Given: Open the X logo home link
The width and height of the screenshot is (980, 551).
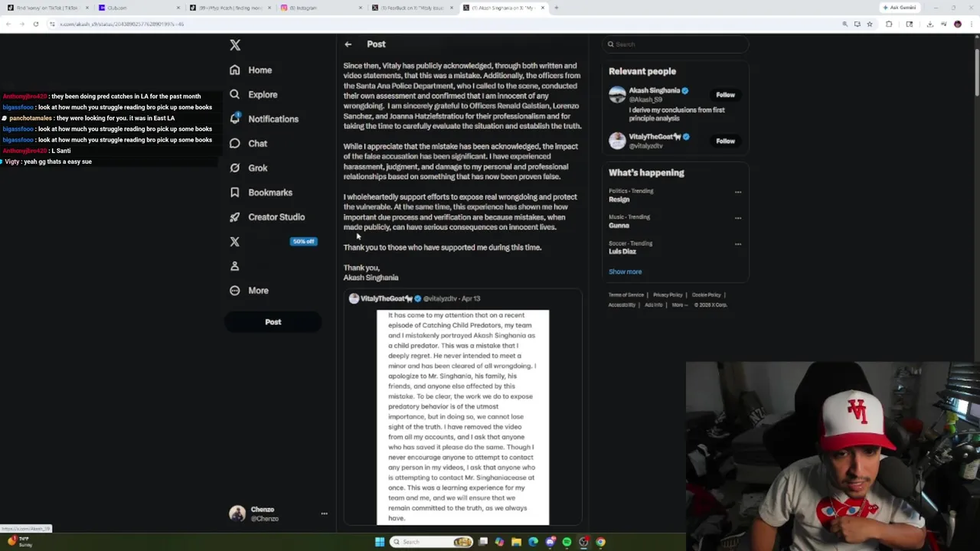Looking at the screenshot, I should (x=235, y=45).
